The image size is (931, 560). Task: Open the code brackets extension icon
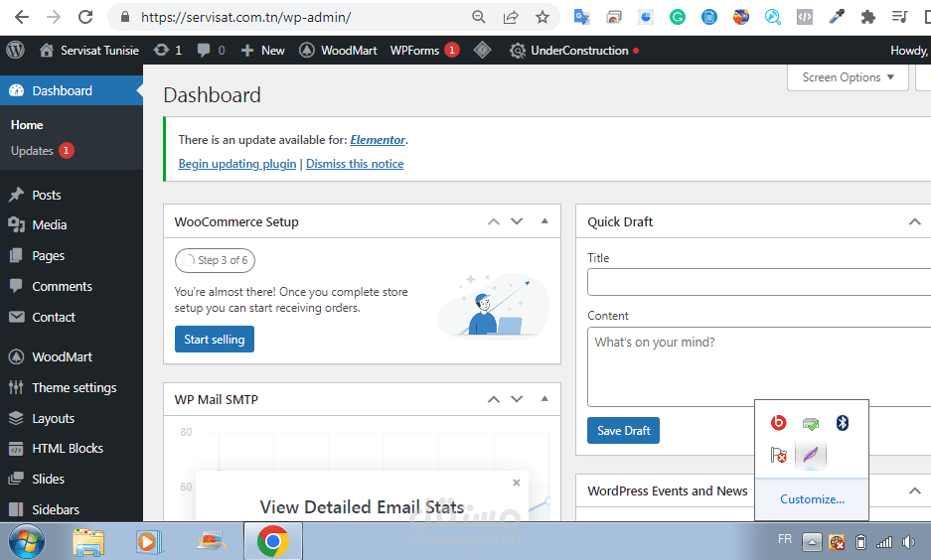(x=805, y=17)
